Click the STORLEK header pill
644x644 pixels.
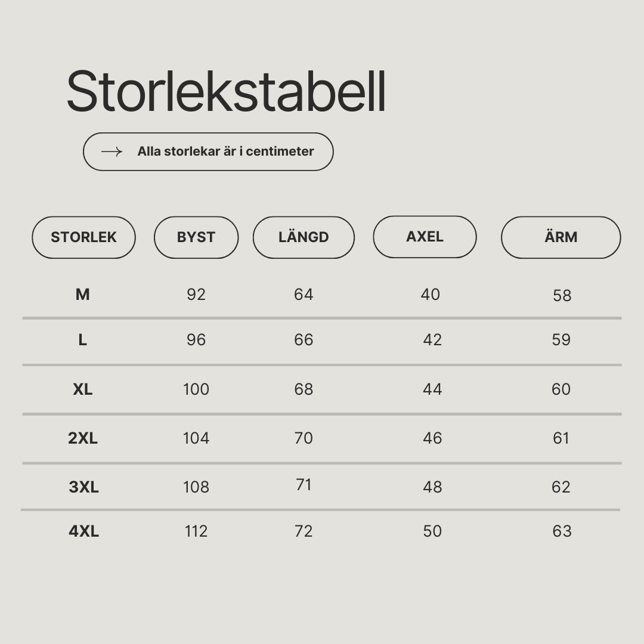point(84,237)
